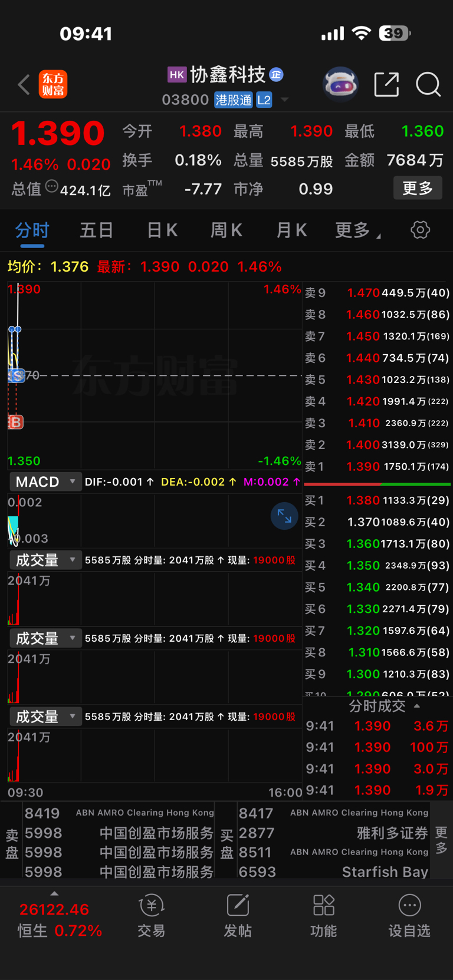Select 买9 order row at 1.300
This screenshot has width=453, height=980.
(377, 674)
